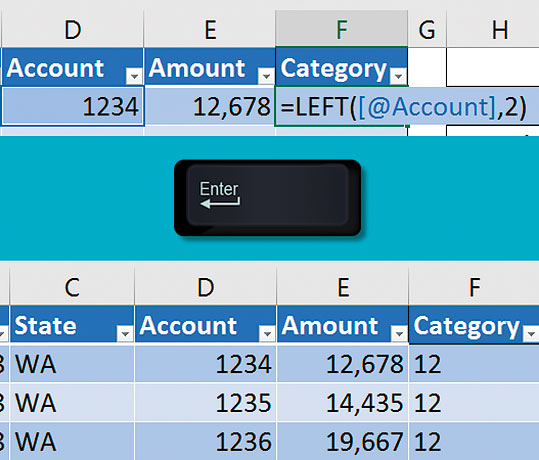Select the cell containing 19,667

342,441
